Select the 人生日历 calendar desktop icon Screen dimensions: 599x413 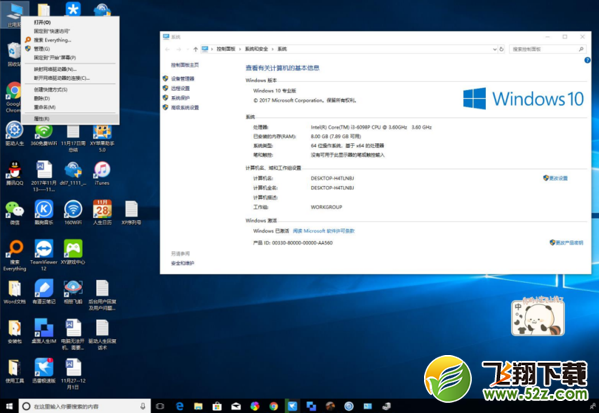click(102, 212)
